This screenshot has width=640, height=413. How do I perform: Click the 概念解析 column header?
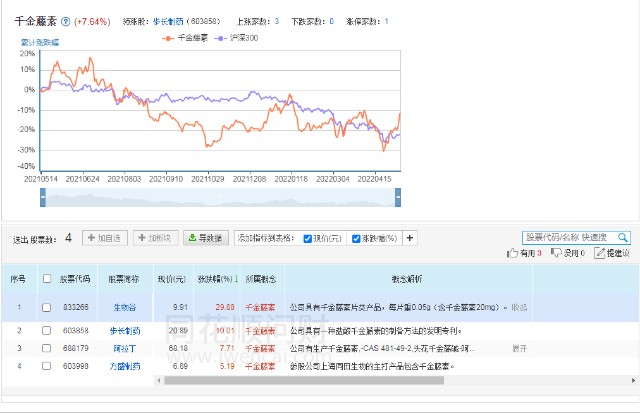click(407, 279)
